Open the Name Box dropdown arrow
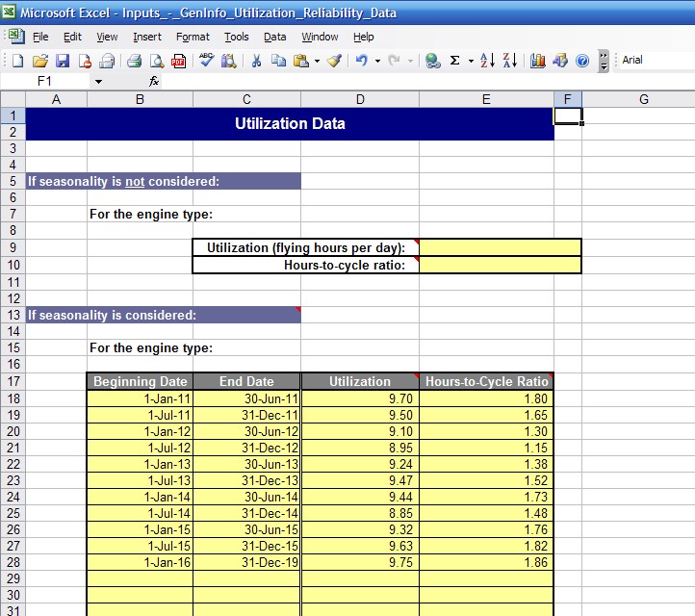This screenshot has width=695, height=616. (98, 82)
